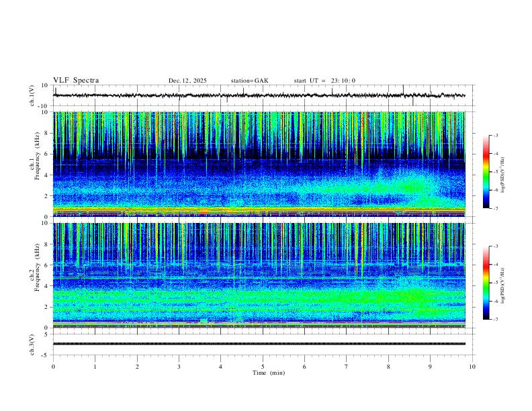Click the "4" kHz tick of ch.2 spectrogram

(47, 286)
